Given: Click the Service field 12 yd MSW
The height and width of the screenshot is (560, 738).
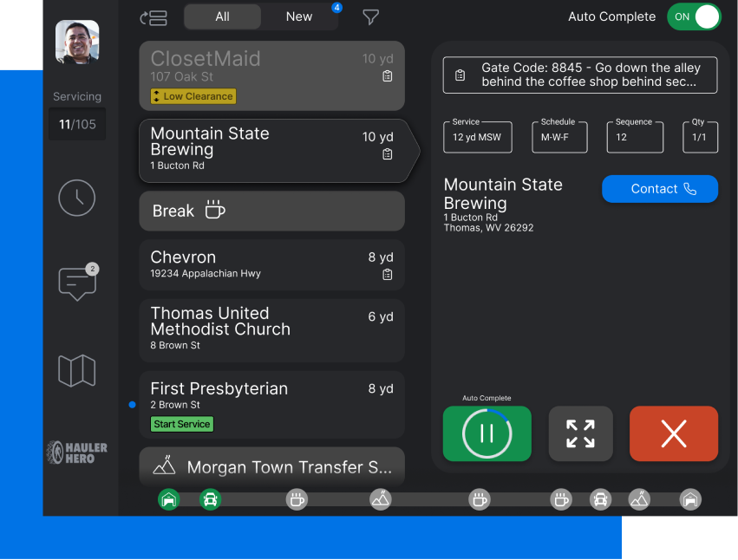Looking at the screenshot, I should tap(477, 136).
